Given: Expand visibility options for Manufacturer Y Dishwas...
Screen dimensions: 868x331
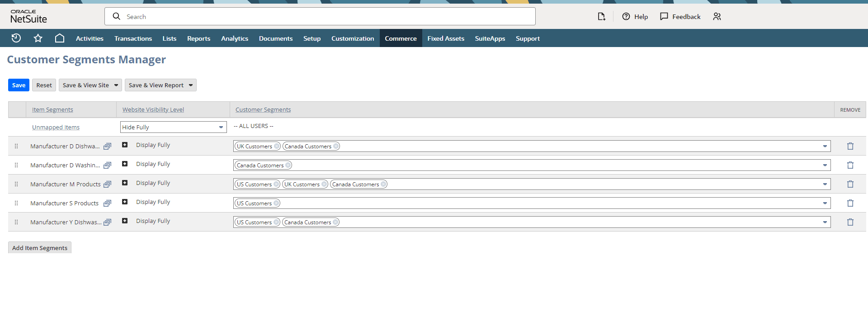Looking at the screenshot, I should tap(125, 221).
